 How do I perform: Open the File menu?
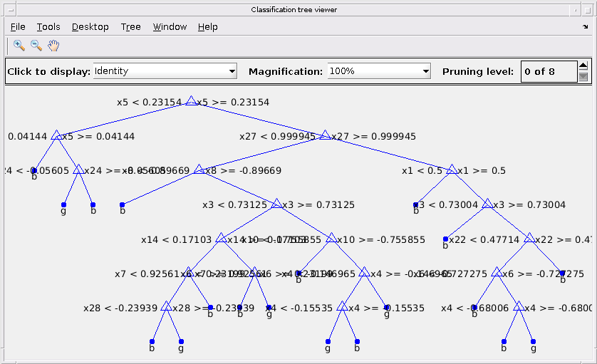pyautogui.click(x=18, y=26)
